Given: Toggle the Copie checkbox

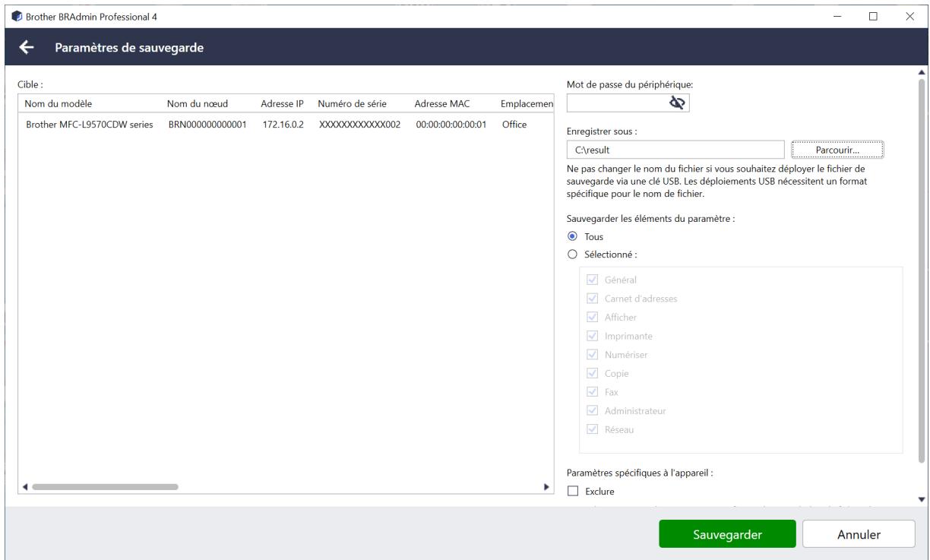Looking at the screenshot, I should tap(593, 374).
